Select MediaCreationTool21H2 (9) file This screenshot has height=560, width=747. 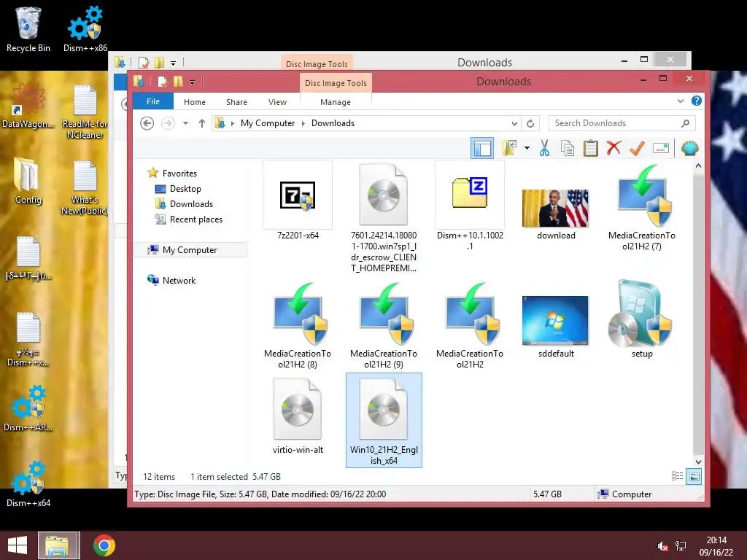tap(384, 326)
